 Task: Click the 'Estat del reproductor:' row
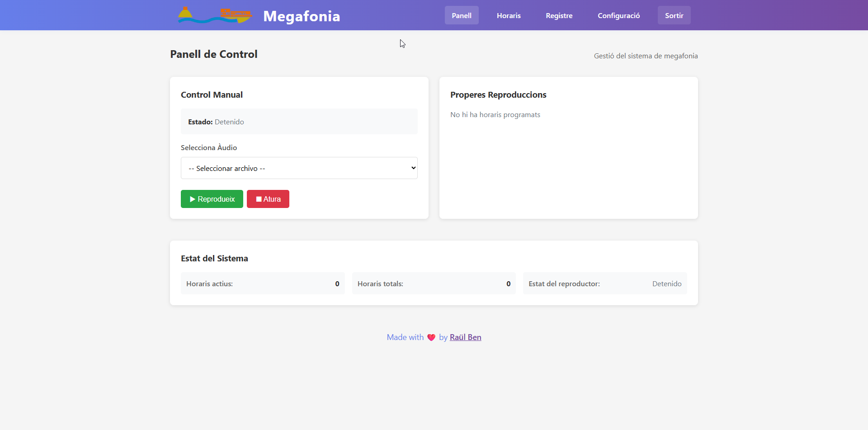tap(605, 284)
